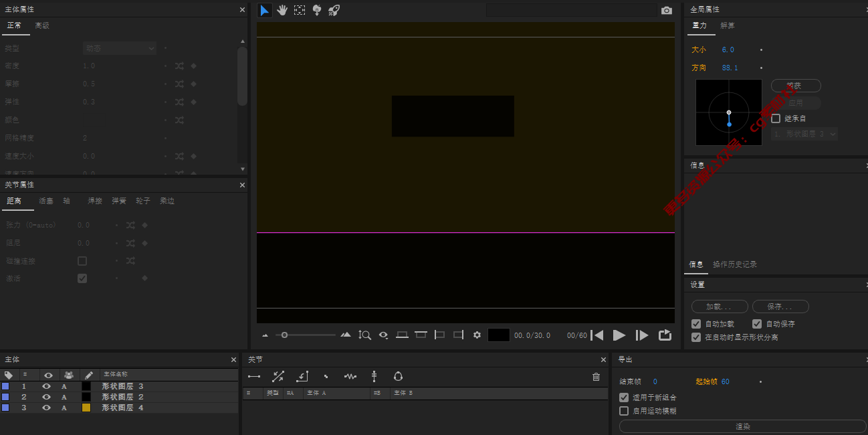Switch to 高级 tab in body properties
868x435 pixels.
click(42, 25)
